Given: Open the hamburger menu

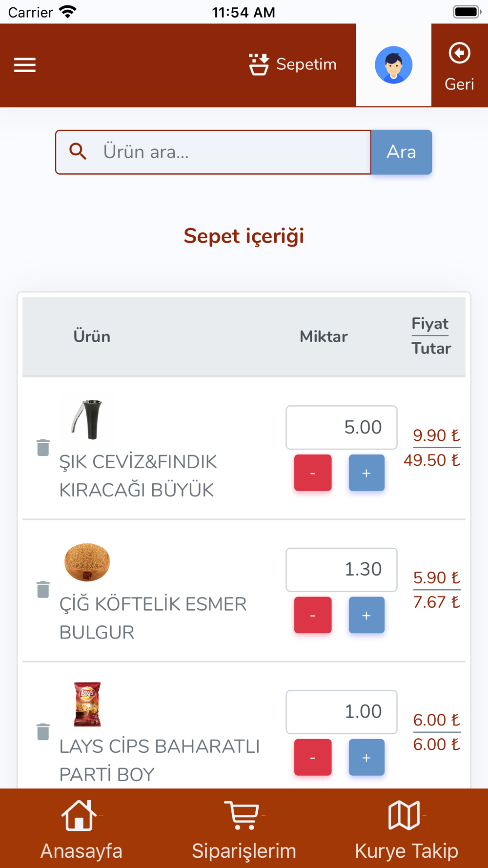Looking at the screenshot, I should point(25,65).
